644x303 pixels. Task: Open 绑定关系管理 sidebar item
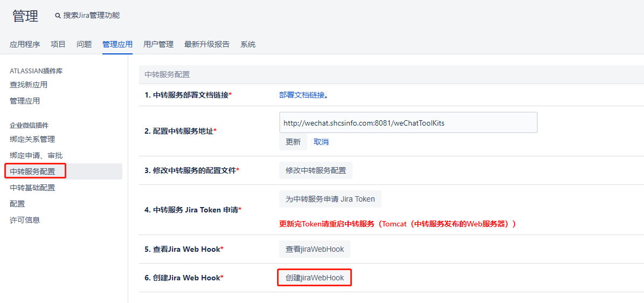[32, 139]
